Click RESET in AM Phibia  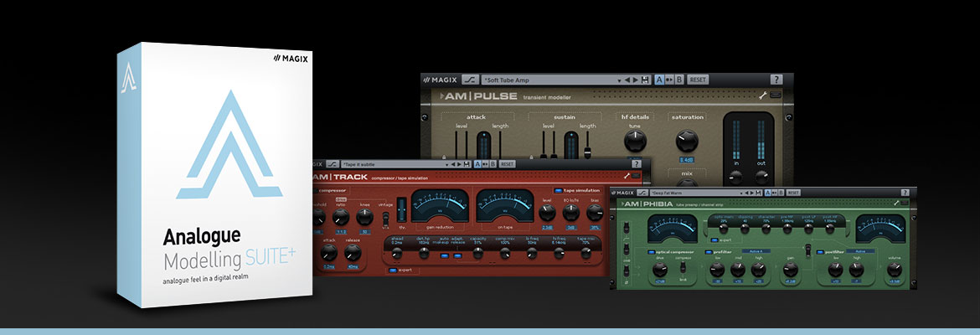pyautogui.click(x=793, y=193)
